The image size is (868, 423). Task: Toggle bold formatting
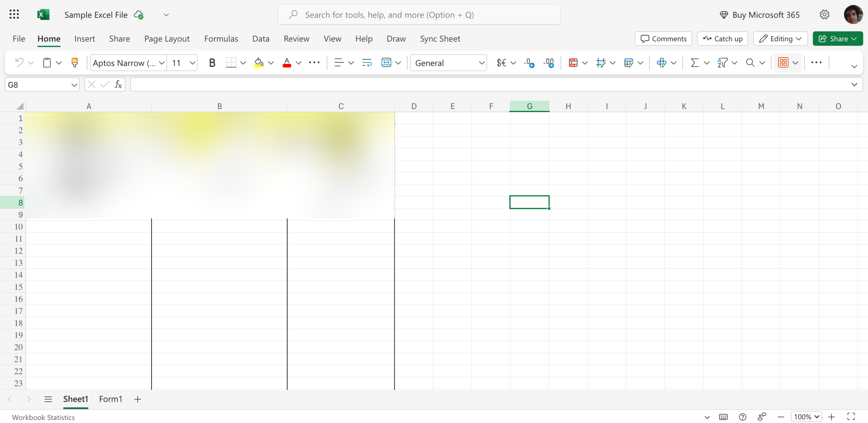212,63
